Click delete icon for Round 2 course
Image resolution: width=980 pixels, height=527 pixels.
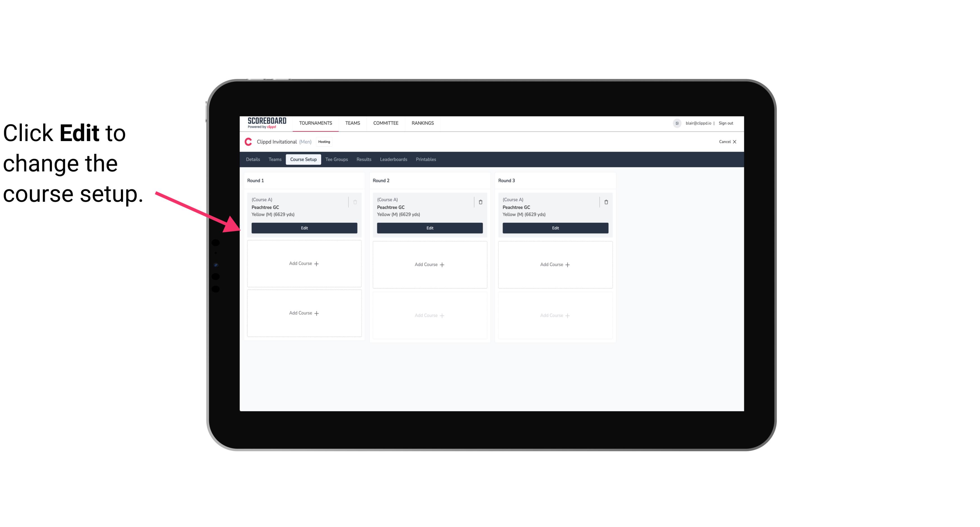click(480, 202)
